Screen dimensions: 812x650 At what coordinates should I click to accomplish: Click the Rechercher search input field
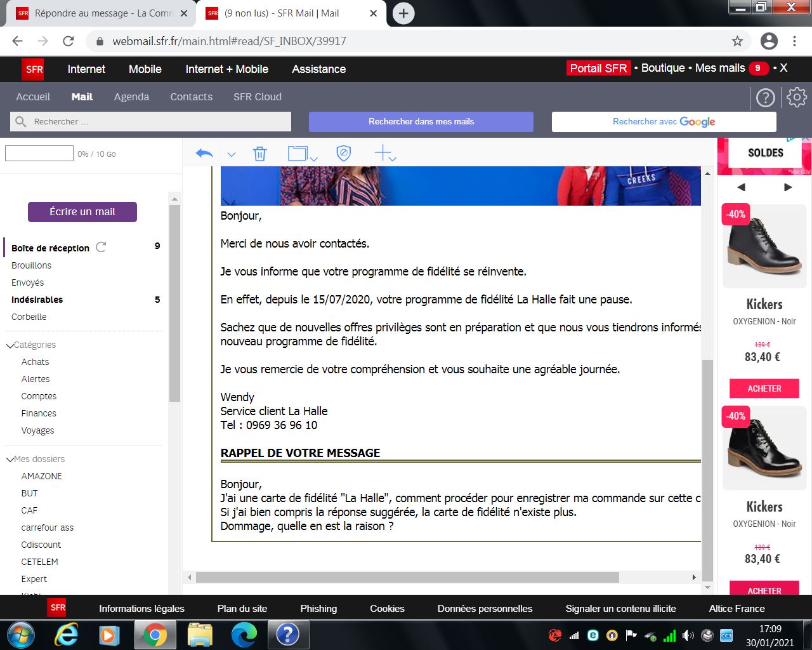(159, 122)
